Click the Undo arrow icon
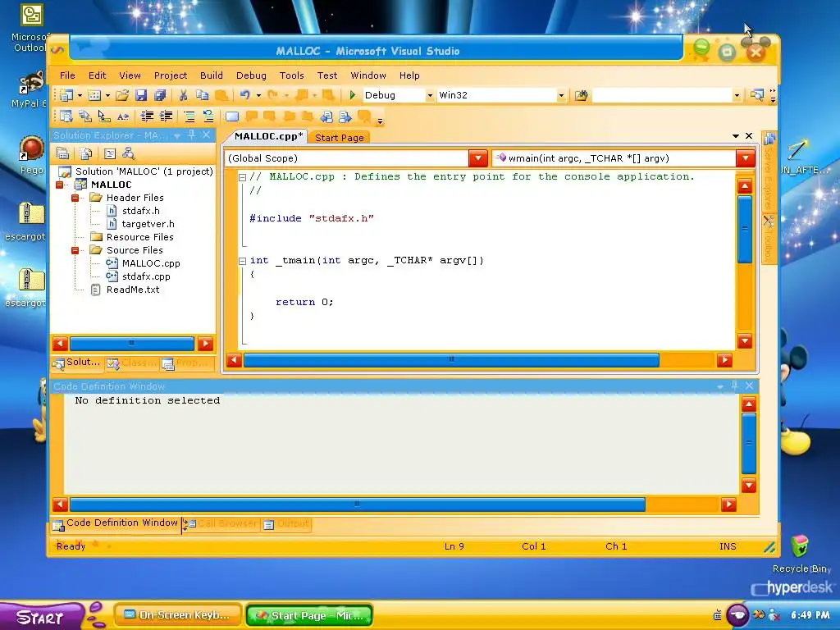The width and height of the screenshot is (840, 630). (244, 95)
